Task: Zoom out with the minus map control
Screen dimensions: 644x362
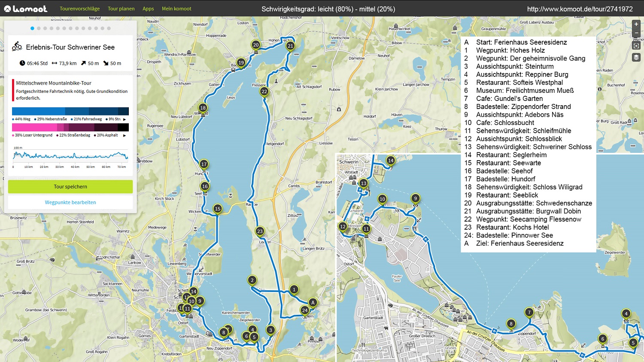Action: click(636, 33)
